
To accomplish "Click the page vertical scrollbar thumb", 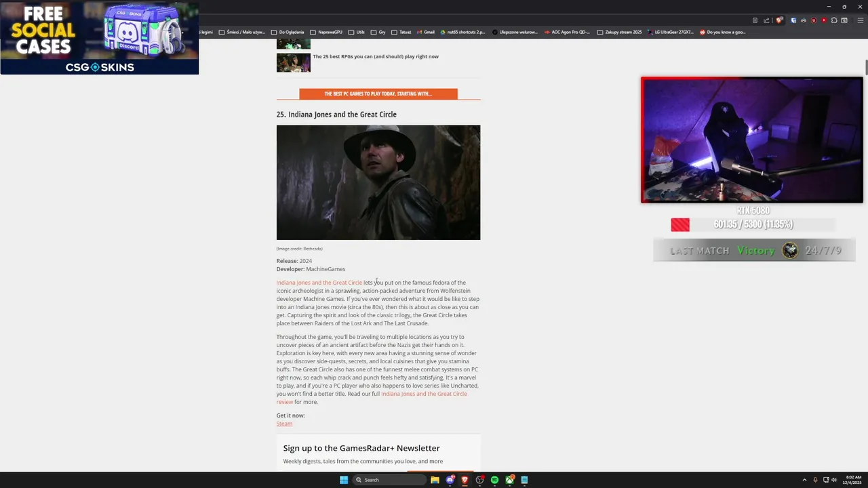I will coord(866,68).
